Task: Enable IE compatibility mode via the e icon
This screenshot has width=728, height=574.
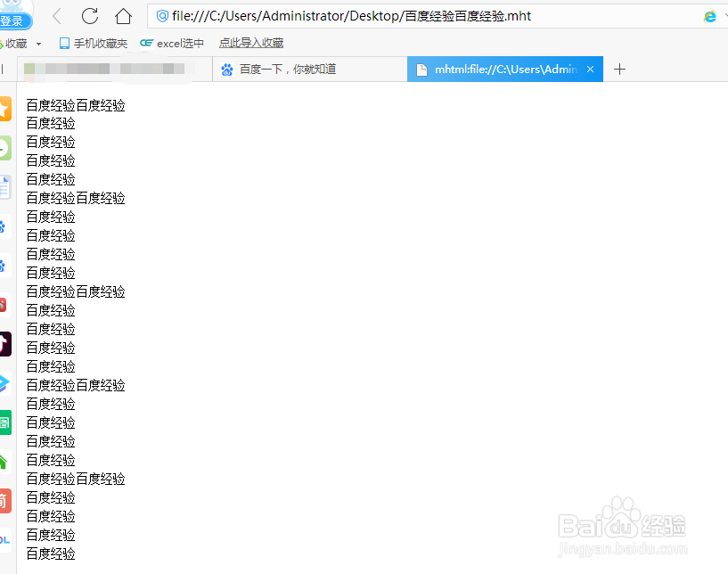Action: pos(710,16)
